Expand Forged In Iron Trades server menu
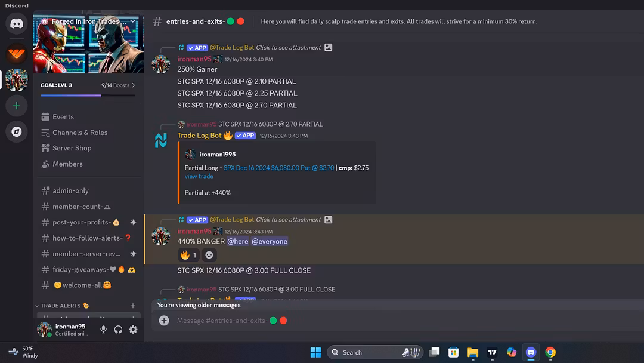This screenshot has height=363, width=644. click(132, 21)
